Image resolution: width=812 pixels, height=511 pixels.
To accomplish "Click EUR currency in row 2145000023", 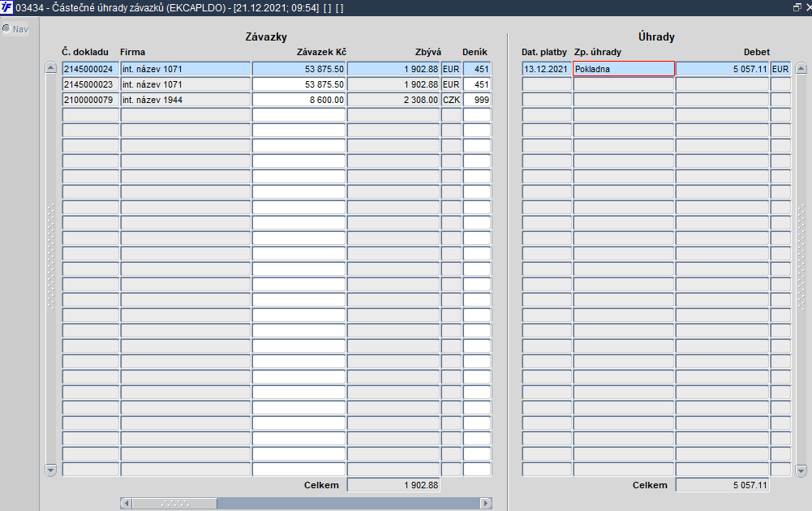I will click(451, 84).
